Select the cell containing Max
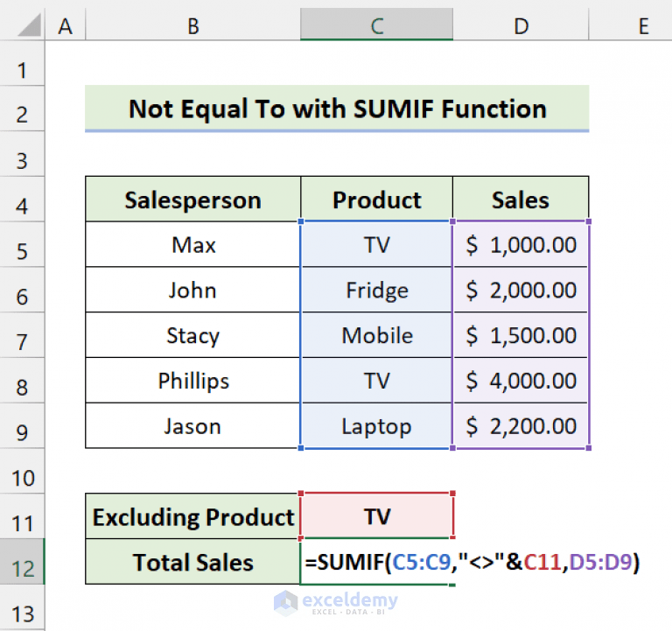 pos(192,245)
